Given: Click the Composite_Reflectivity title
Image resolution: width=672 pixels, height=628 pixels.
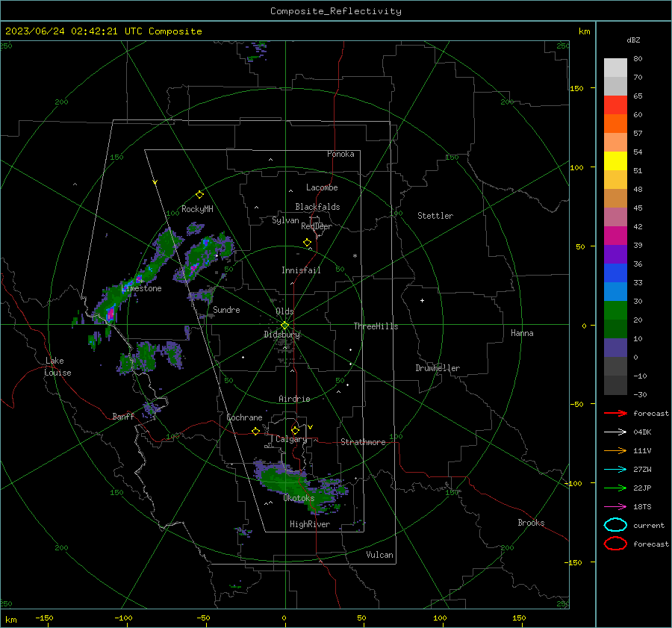Looking at the screenshot, I should 336,11.
